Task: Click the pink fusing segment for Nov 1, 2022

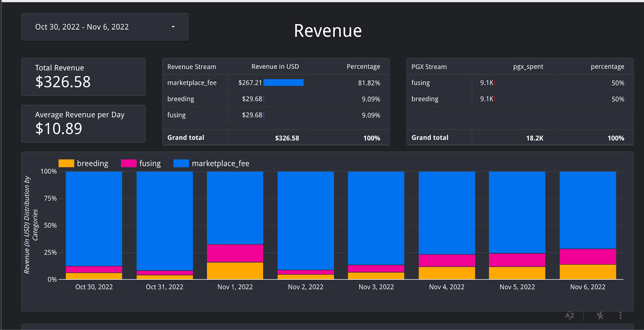Action: tap(235, 253)
